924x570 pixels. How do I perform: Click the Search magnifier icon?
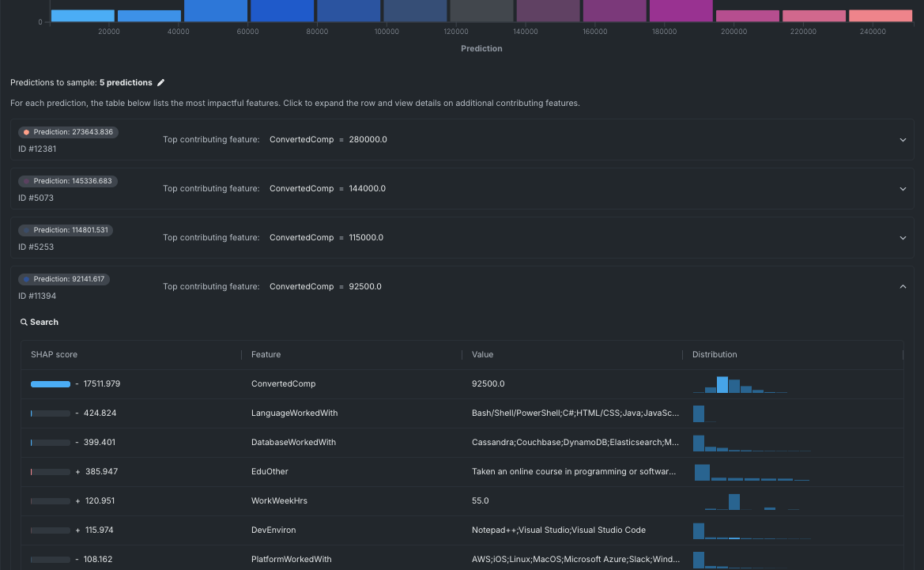click(x=24, y=323)
